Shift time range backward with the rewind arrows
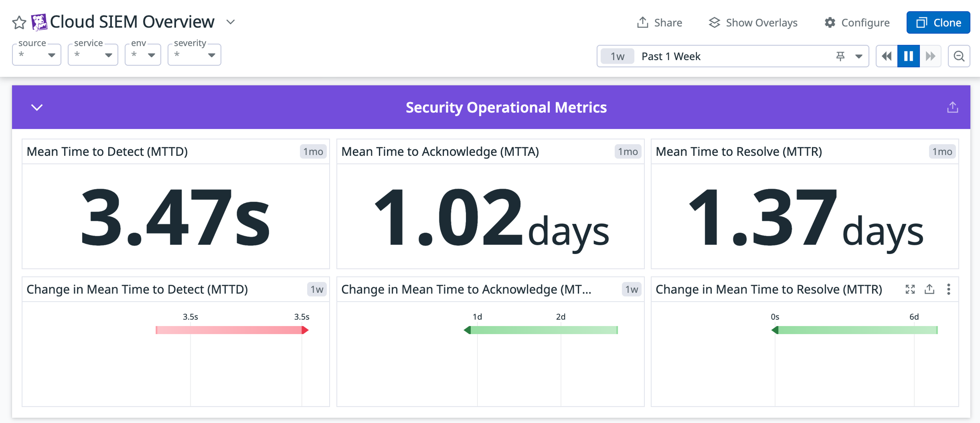Screen dimensions: 980x423 [x=886, y=56]
